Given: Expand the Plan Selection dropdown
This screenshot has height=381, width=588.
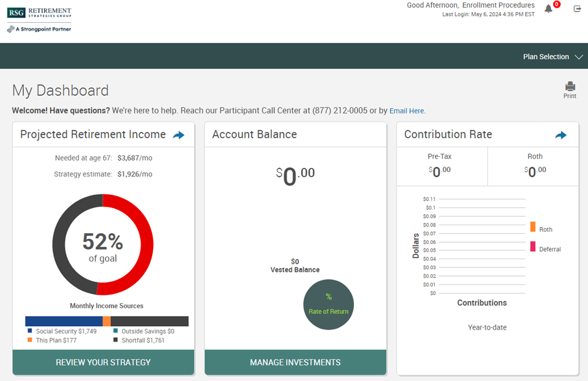Looking at the screenshot, I should click(546, 57).
